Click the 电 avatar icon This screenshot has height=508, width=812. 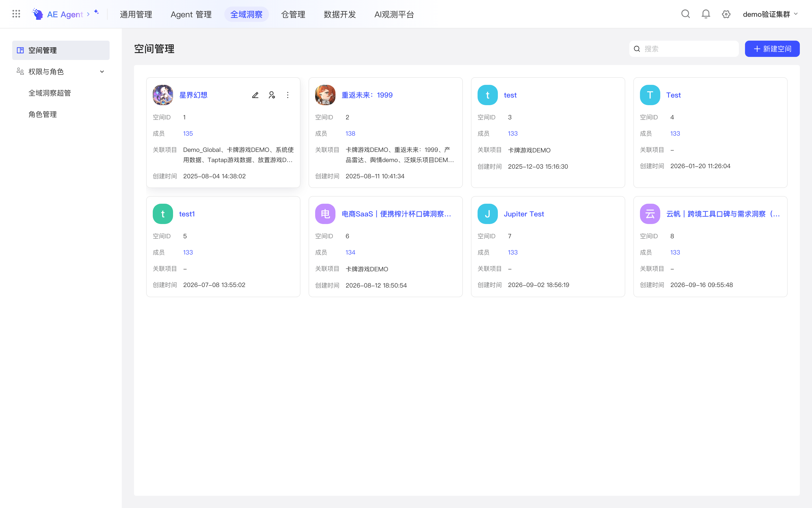pos(325,214)
